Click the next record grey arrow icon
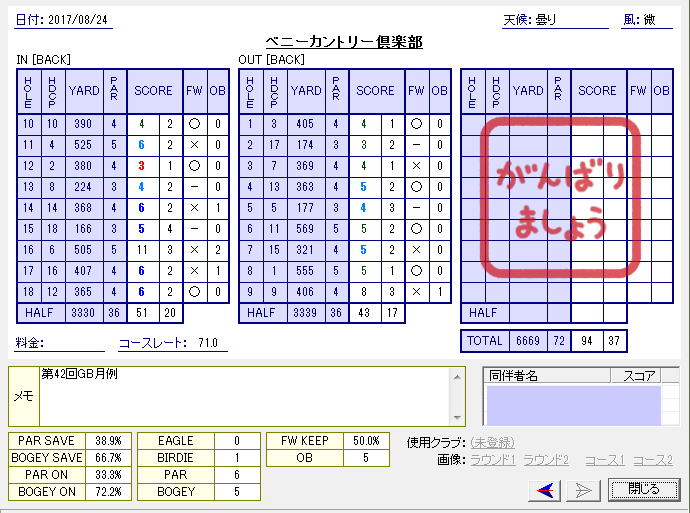Image resolution: width=690 pixels, height=513 pixels. (x=584, y=490)
